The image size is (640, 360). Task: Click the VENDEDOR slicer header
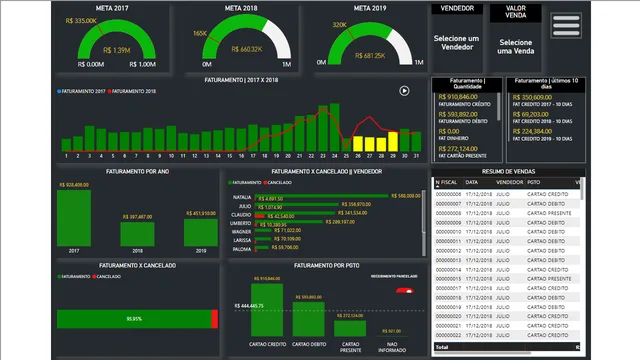[x=457, y=8]
